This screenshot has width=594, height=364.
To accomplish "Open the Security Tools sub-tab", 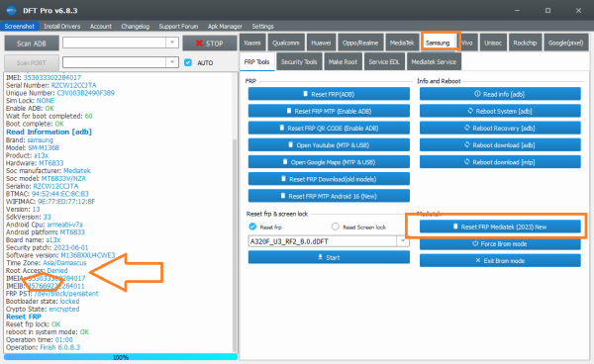I will 299,61.
